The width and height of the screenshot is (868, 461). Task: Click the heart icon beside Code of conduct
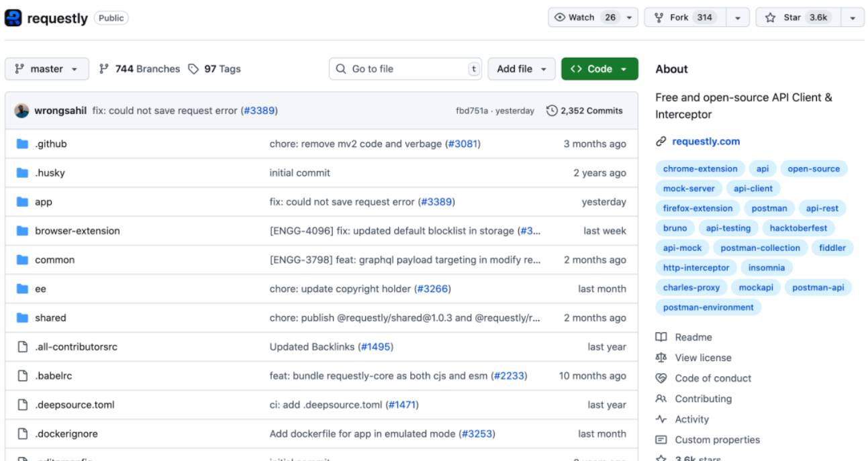(x=661, y=378)
